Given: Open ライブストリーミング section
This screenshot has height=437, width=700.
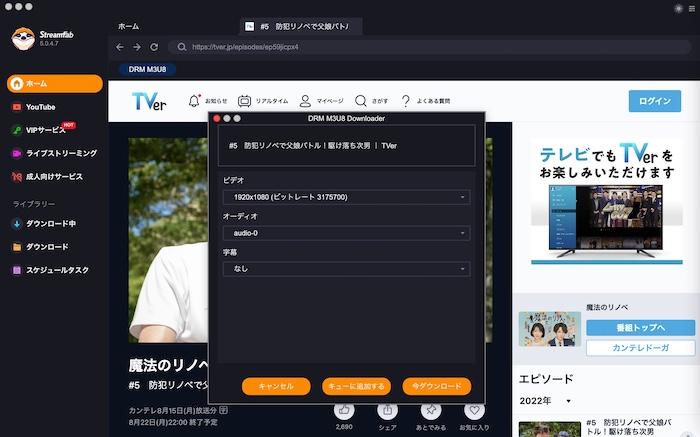Looking at the screenshot, I should tap(54, 153).
